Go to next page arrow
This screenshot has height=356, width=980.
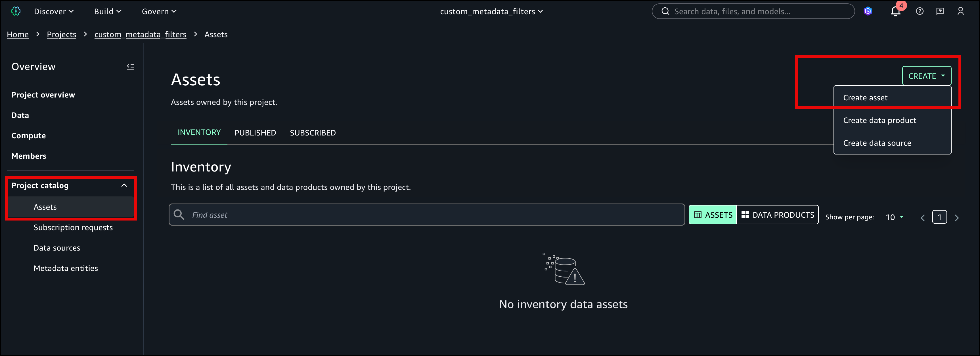tap(956, 218)
